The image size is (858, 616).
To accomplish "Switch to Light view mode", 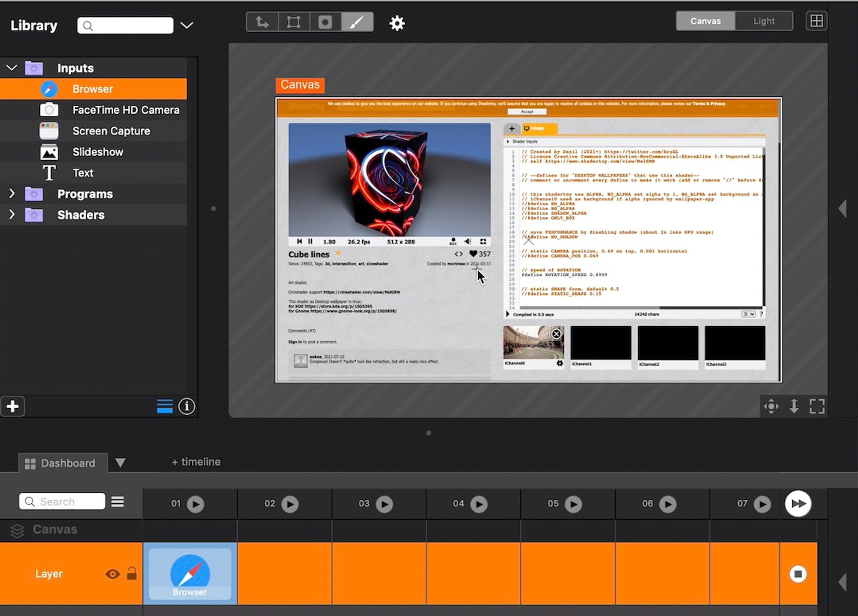I will coord(764,21).
